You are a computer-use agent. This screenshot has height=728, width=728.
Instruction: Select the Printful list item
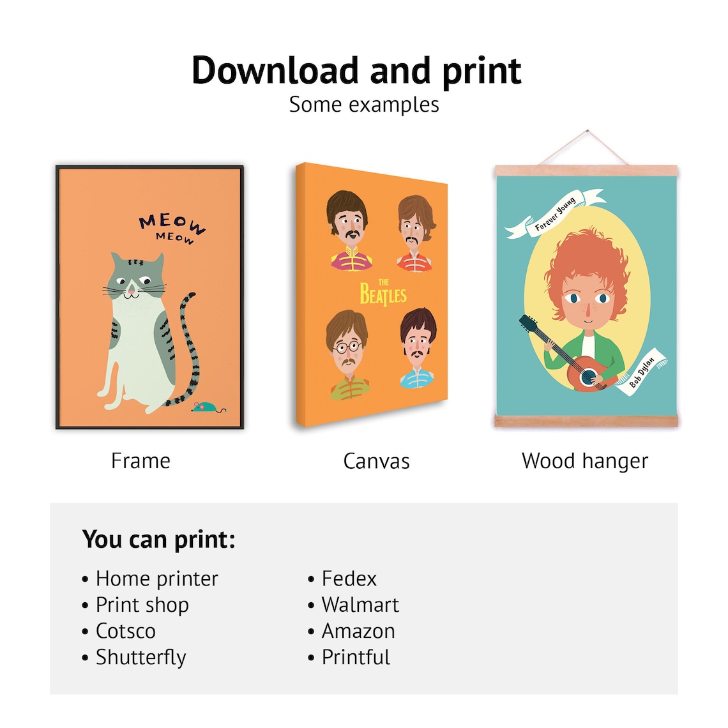[x=349, y=657]
